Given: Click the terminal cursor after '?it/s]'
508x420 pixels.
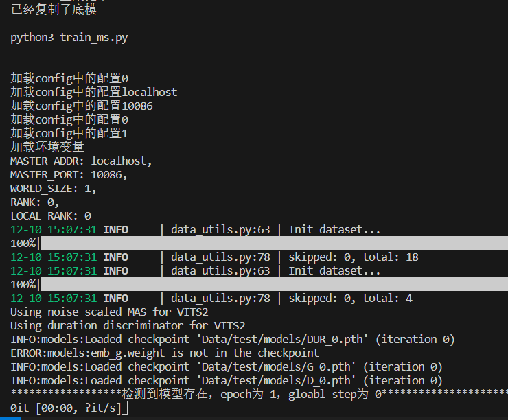Looking at the screenshot, I should coord(124,408).
